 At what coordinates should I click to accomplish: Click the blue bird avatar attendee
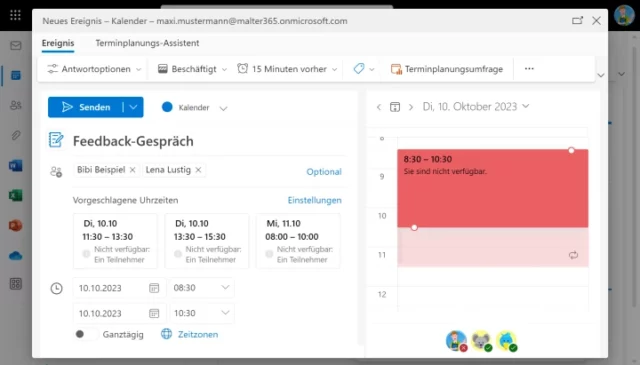pyautogui.click(x=507, y=341)
